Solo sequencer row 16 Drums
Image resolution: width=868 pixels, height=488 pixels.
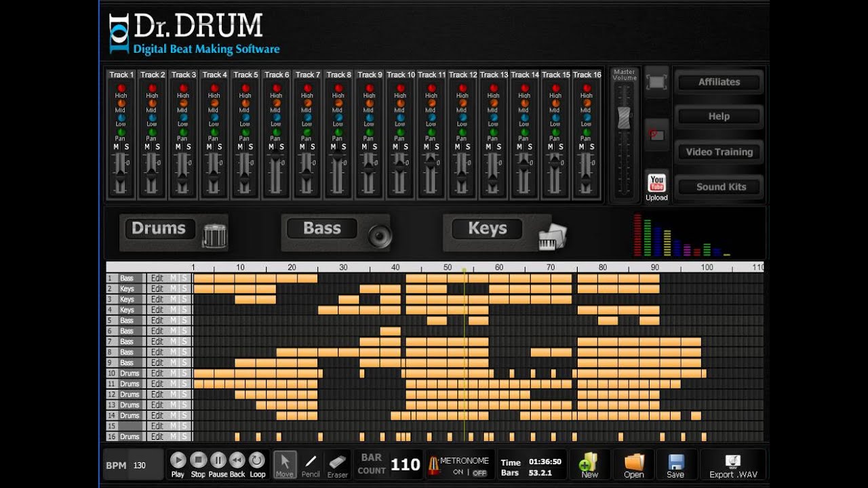[183, 436]
